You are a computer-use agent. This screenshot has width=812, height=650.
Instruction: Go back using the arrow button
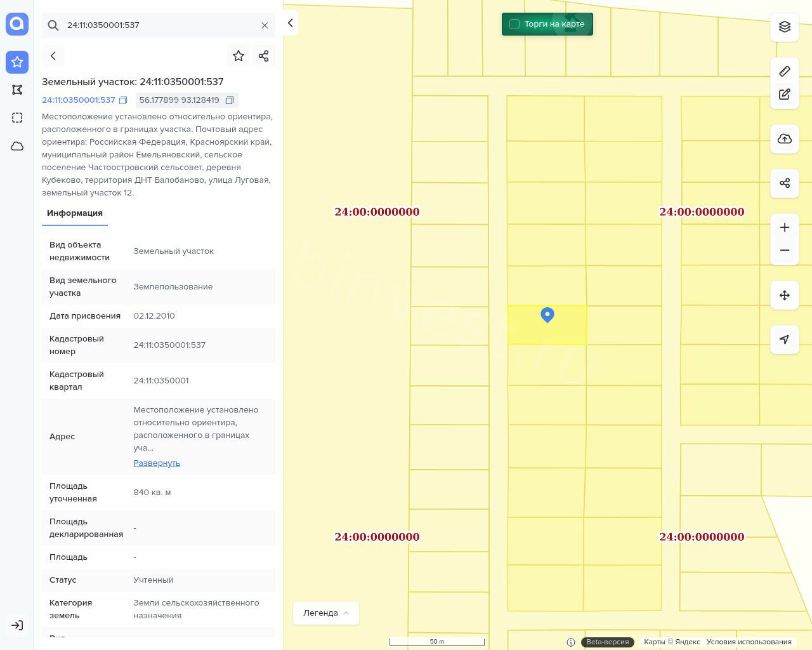[x=53, y=56]
